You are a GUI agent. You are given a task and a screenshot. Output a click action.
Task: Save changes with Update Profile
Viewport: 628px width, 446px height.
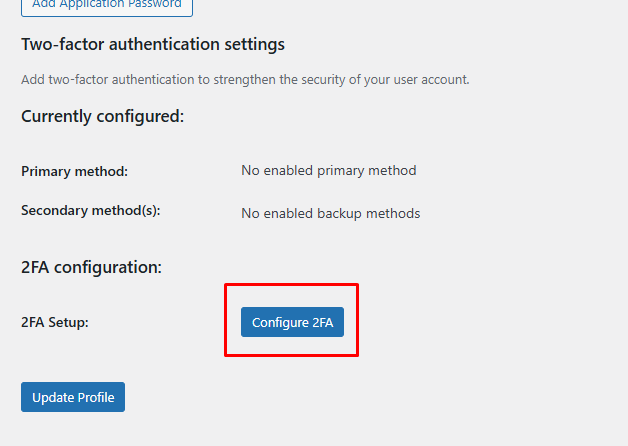[73, 397]
